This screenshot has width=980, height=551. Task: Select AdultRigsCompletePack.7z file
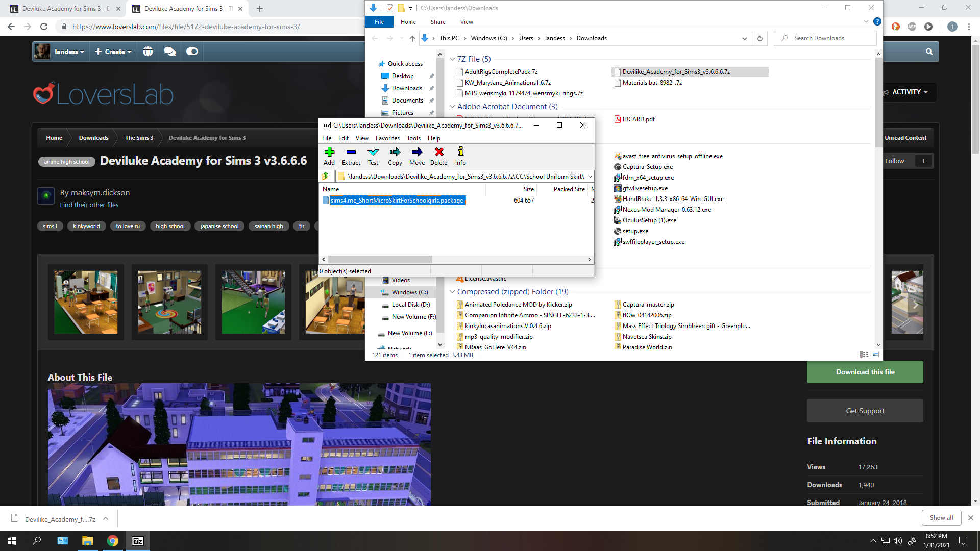[x=497, y=72]
